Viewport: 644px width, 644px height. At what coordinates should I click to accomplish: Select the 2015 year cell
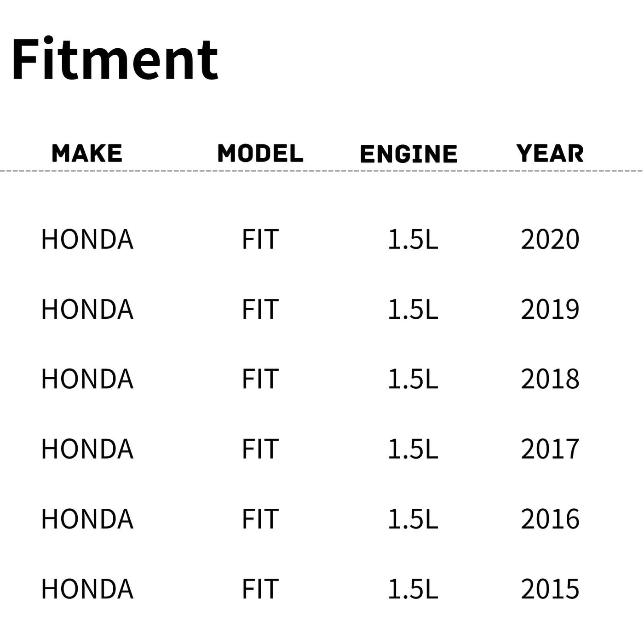[x=550, y=589]
